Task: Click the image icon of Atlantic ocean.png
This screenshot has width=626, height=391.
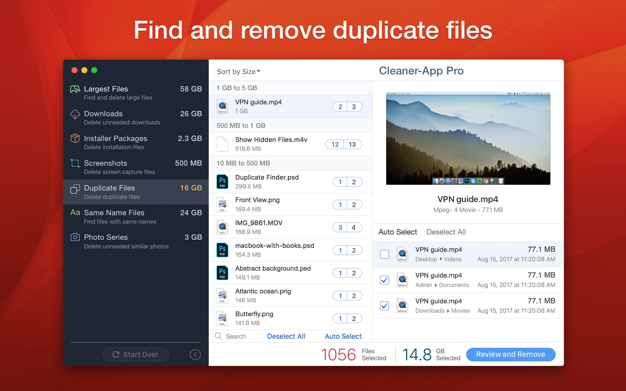Action: coord(222,296)
